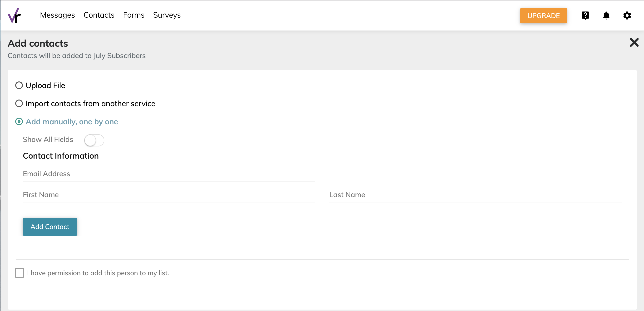Open the Messages menu
The height and width of the screenshot is (311, 644).
tap(57, 15)
